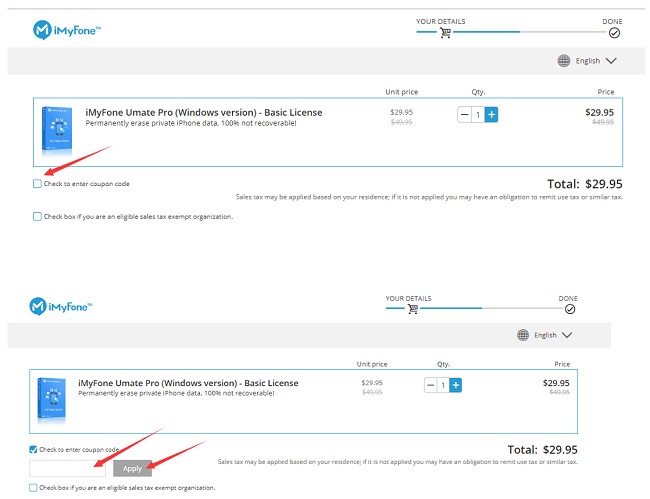Untick the checked 'Check to enter coupon code' box
This screenshot has width=650, height=499.
33,449
